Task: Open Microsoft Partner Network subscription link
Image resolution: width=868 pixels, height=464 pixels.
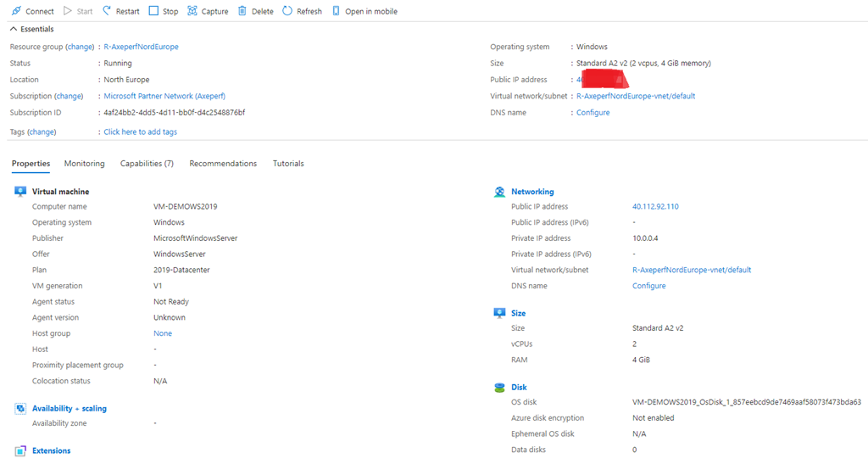Action: 164,97
